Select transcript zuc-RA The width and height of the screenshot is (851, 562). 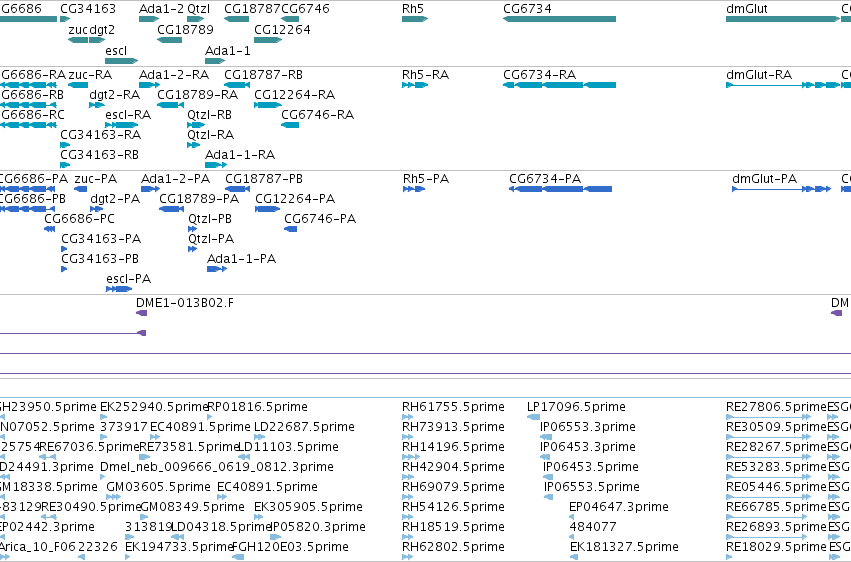[x=78, y=85]
